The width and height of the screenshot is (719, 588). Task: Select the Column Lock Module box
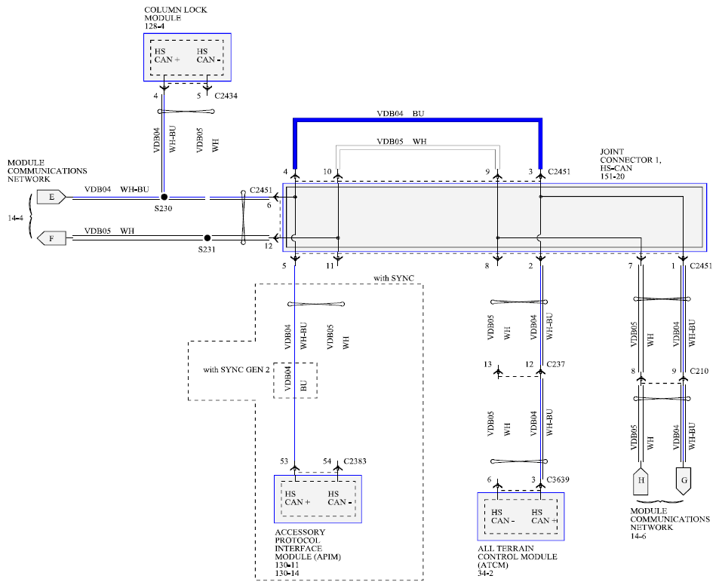pyautogui.click(x=188, y=57)
